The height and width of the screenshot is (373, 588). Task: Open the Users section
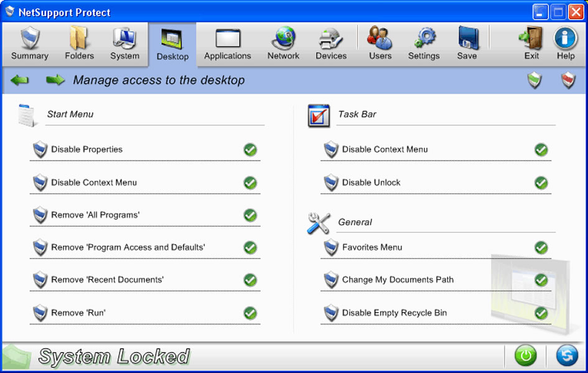(x=380, y=44)
